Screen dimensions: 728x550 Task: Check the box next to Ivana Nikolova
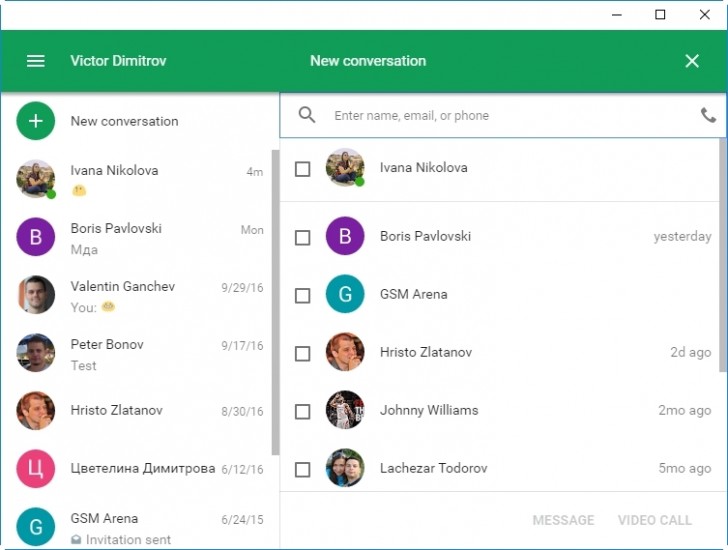pyautogui.click(x=303, y=169)
